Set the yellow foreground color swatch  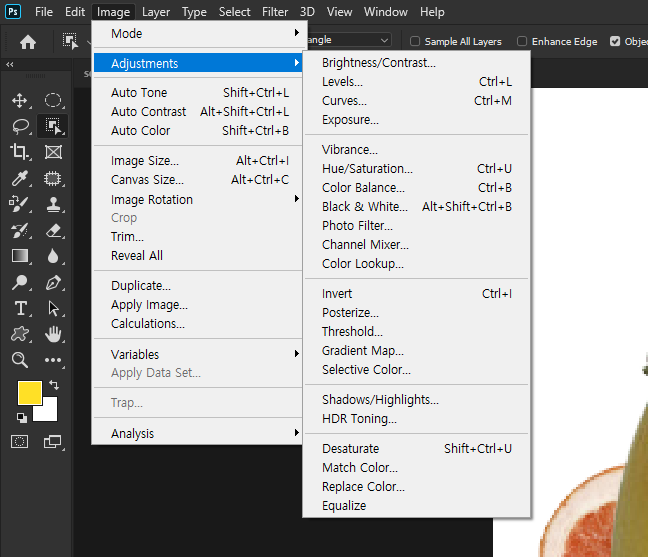click(x=30, y=393)
